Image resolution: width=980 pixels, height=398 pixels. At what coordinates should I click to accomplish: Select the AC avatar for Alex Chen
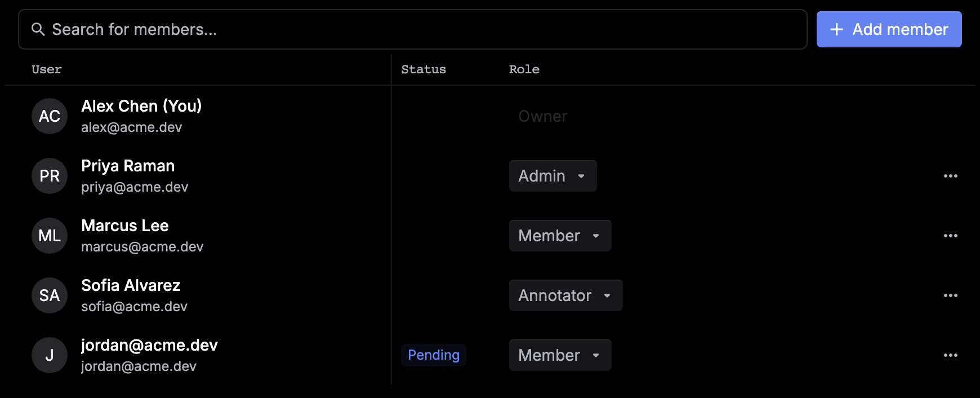(x=50, y=116)
